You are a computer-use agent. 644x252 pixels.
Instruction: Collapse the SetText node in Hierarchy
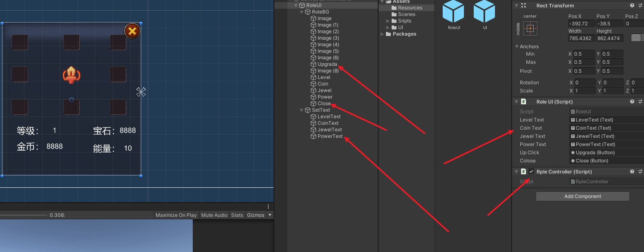(x=302, y=110)
